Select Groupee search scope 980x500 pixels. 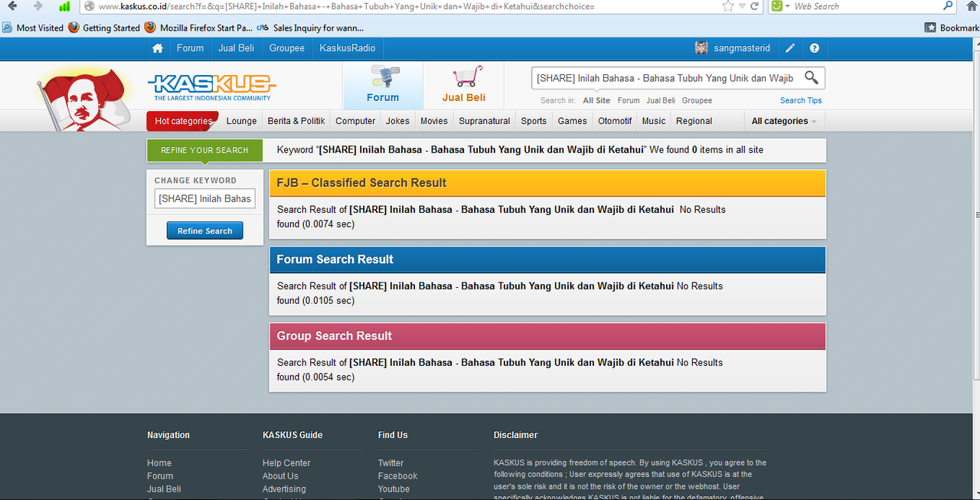697,100
